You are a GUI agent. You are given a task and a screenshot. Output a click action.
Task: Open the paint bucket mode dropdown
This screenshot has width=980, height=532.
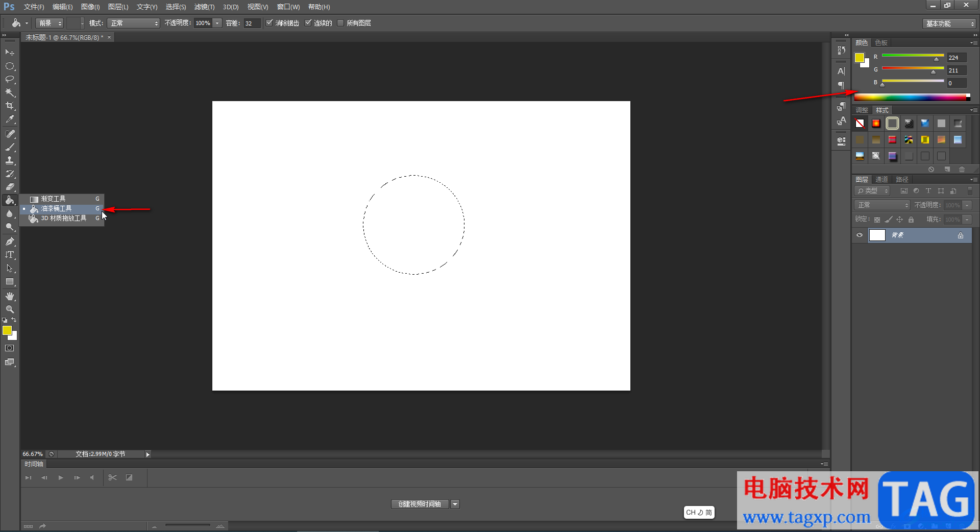pos(133,23)
